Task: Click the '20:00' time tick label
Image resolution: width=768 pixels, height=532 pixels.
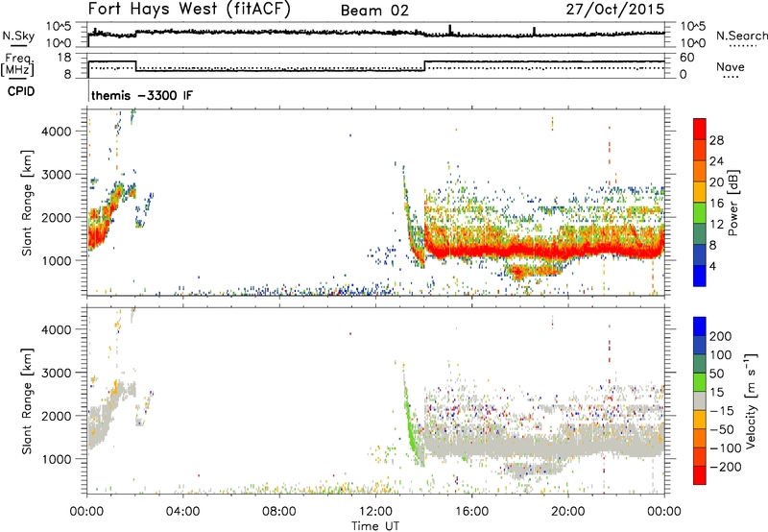Action: coord(568,512)
